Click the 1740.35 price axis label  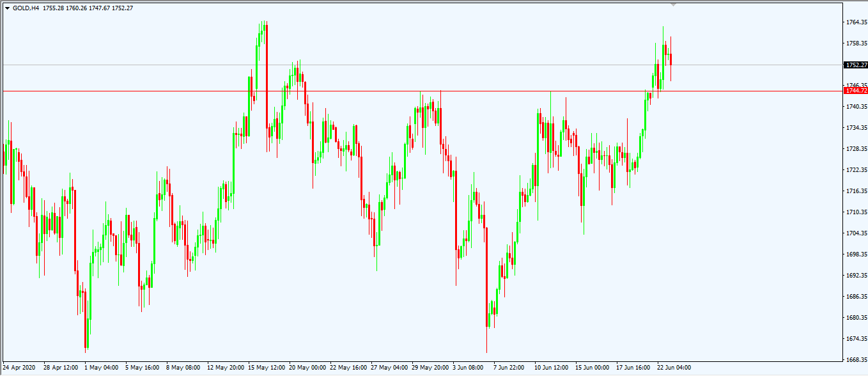pos(856,107)
